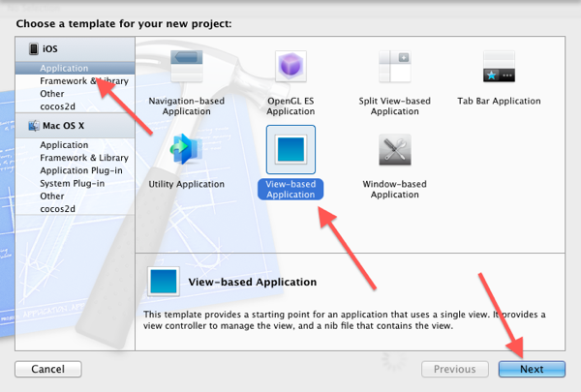Screen dimensions: 581x392
Task: Pick the Window-based Application tools icon
Action: [x=395, y=149]
